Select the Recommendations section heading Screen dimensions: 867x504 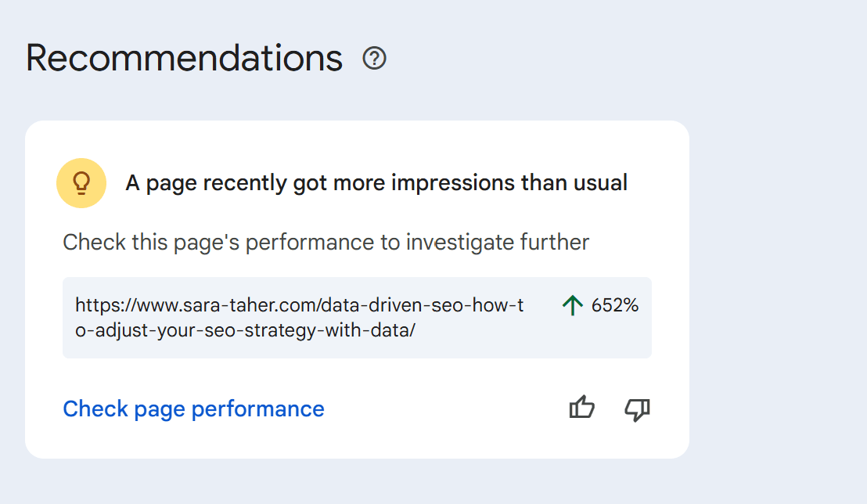(184, 57)
